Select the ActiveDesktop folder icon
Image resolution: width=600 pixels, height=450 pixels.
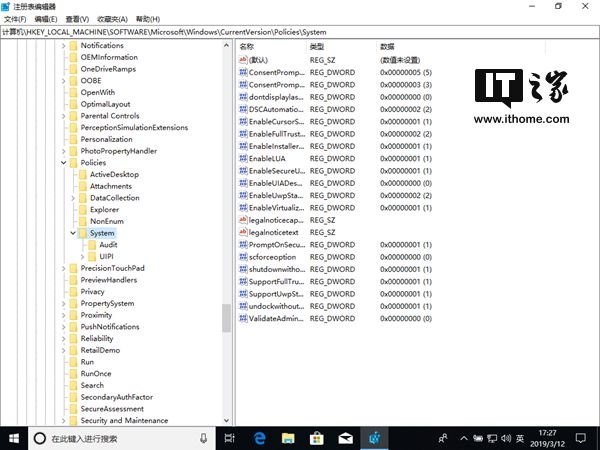coord(83,175)
